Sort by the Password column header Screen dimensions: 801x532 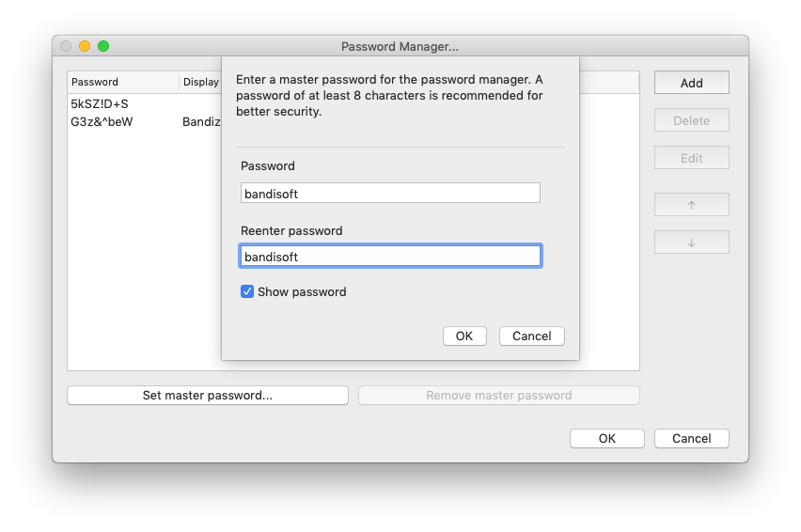point(122,83)
